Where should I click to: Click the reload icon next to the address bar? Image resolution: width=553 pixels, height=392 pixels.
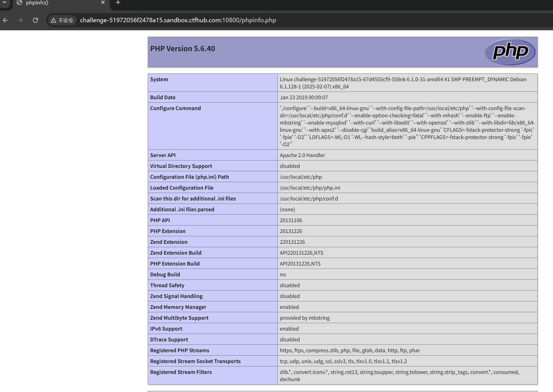coord(35,20)
